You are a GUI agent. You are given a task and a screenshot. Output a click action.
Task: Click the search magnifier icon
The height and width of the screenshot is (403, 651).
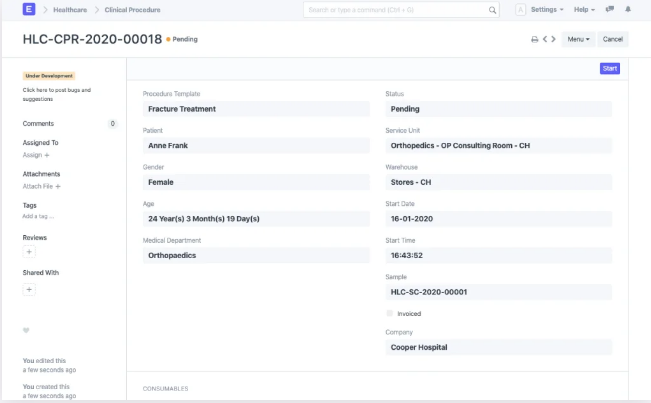click(492, 10)
